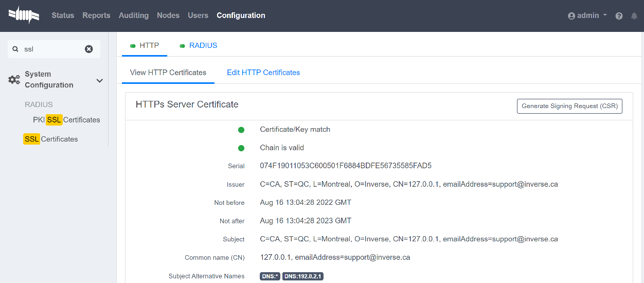Open the admin user dropdown
This screenshot has height=283, width=644.
click(587, 15)
